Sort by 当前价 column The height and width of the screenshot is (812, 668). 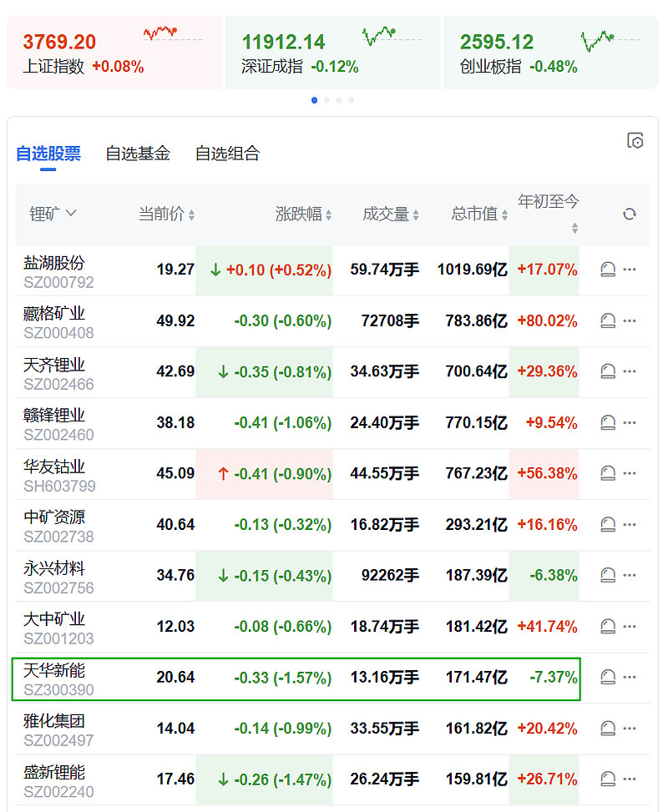(166, 214)
